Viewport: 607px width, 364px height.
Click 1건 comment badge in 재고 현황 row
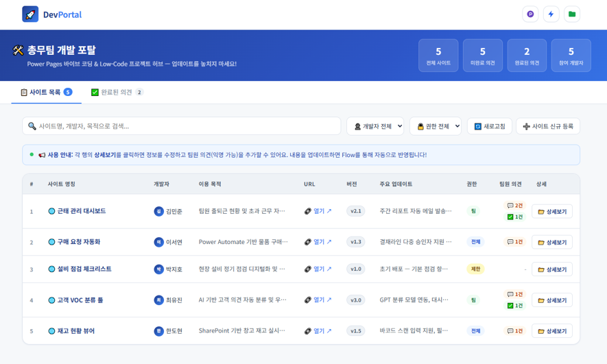point(515,330)
